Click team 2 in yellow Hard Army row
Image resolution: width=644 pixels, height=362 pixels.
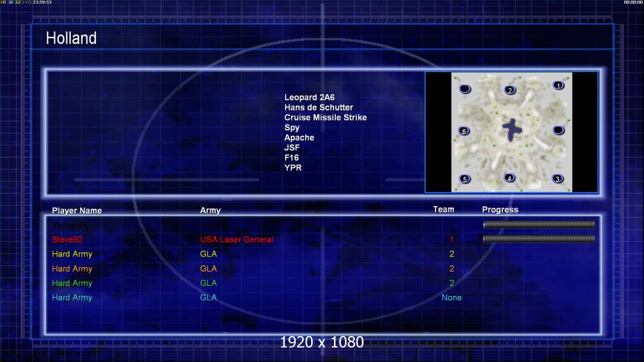click(451, 254)
